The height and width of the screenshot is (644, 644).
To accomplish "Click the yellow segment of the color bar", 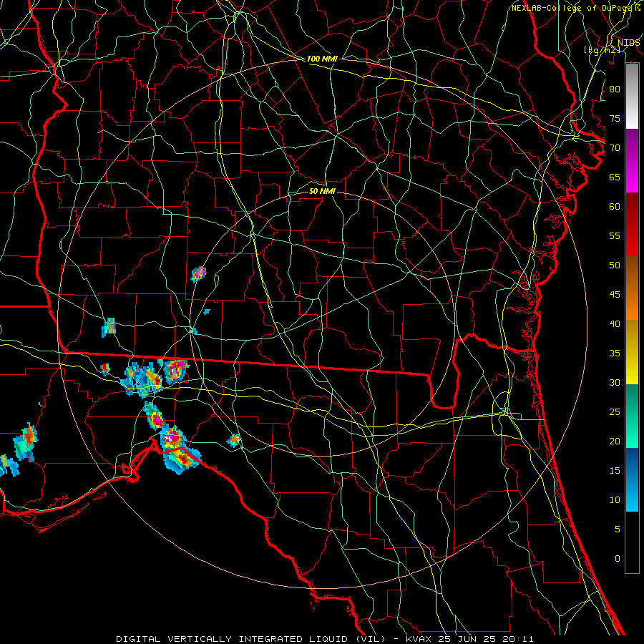I will pos(632,352).
